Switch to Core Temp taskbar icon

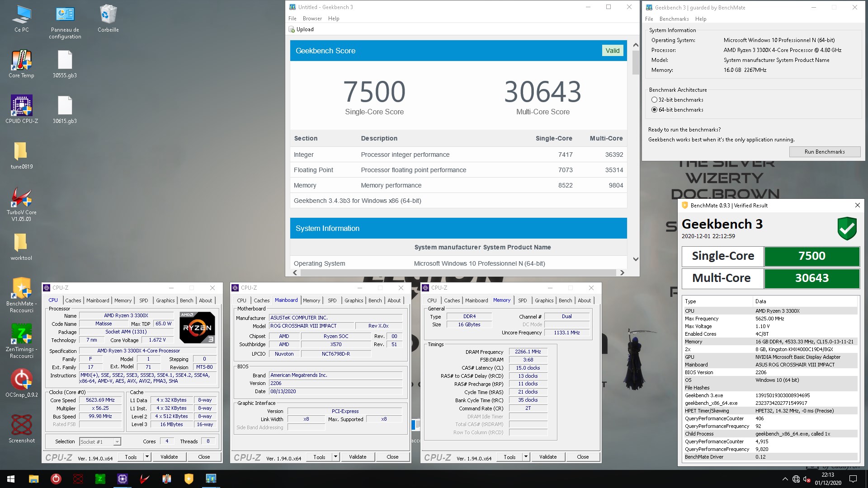(167, 479)
